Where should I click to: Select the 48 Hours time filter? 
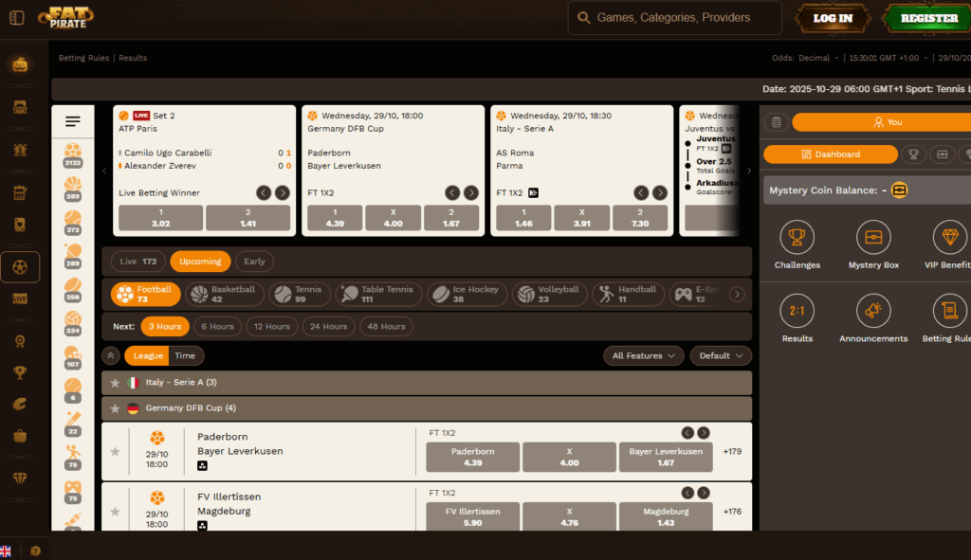pos(386,325)
